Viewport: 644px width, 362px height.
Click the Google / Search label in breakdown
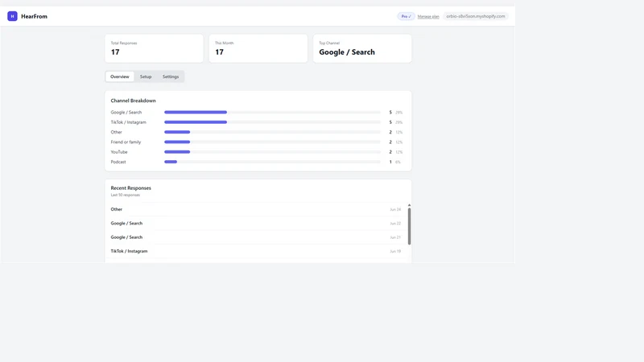pos(126,112)
